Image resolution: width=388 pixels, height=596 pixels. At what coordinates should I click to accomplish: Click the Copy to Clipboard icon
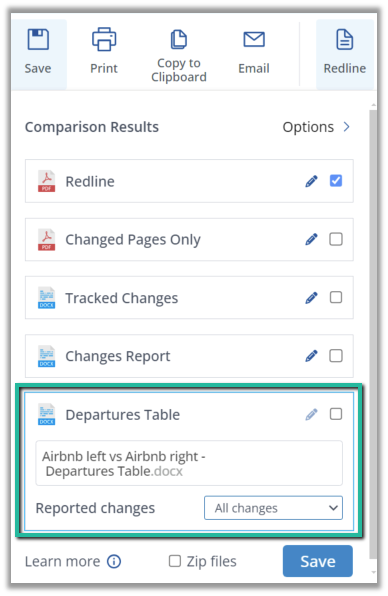(179, 40)
